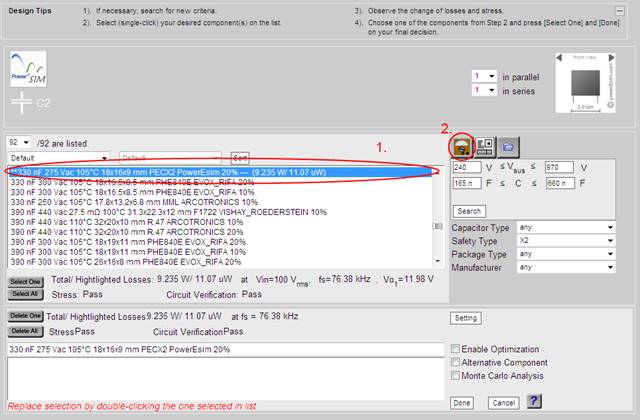Select the 330 nF MML ARCOTRONICS entry
Viewport: 640px width, 420px height.
(148, 203)
